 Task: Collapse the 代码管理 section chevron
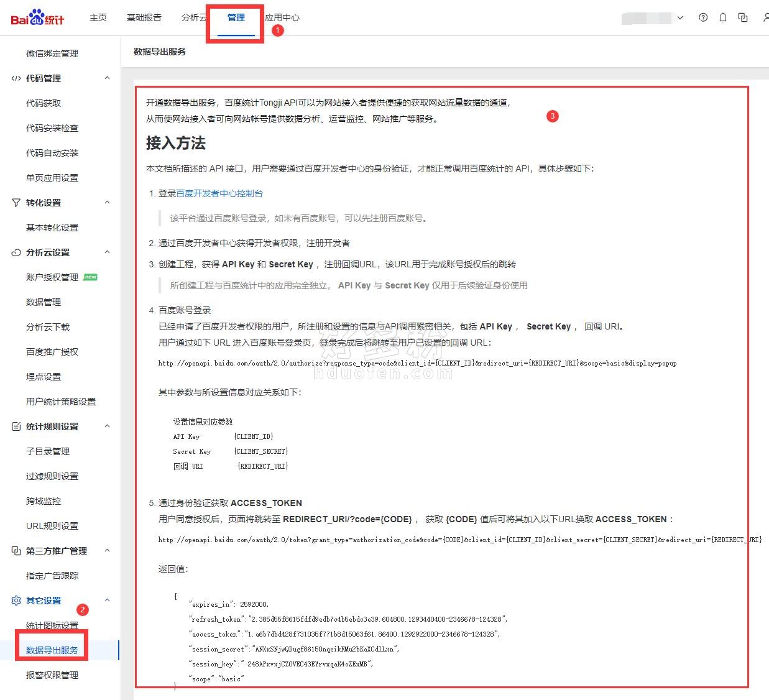[107, 78]
